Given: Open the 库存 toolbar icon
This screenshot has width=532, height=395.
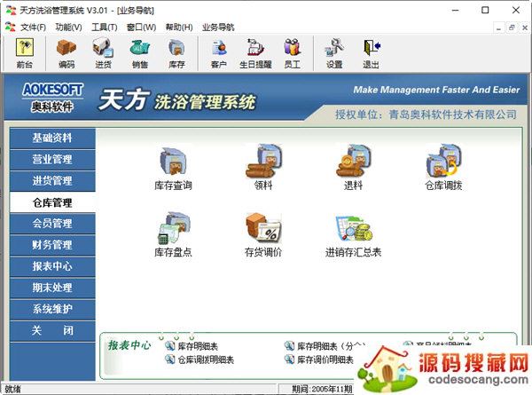Looking at the screenshot, I should click(x=176, y=53).
